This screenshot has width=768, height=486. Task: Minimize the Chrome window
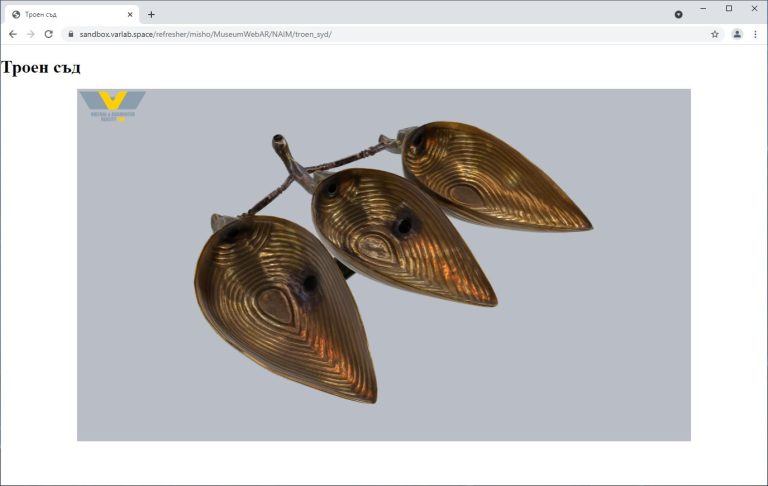point(703,8)
